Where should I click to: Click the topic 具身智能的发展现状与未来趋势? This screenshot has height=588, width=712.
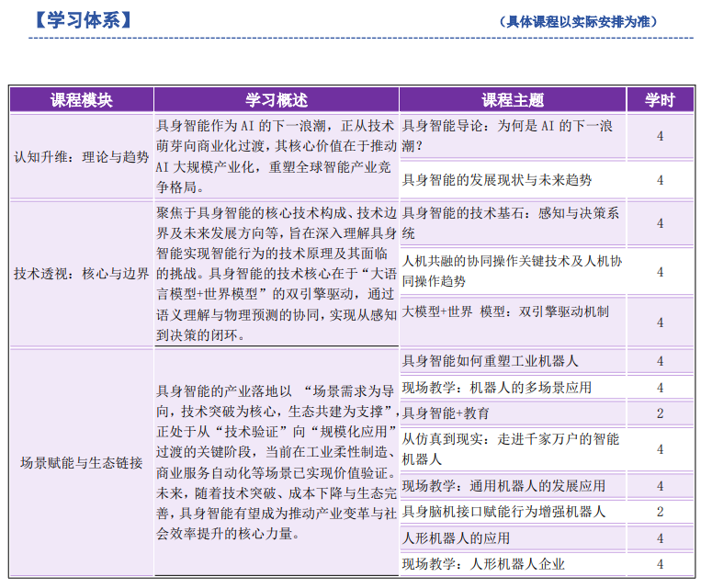[x=497, y=180]
